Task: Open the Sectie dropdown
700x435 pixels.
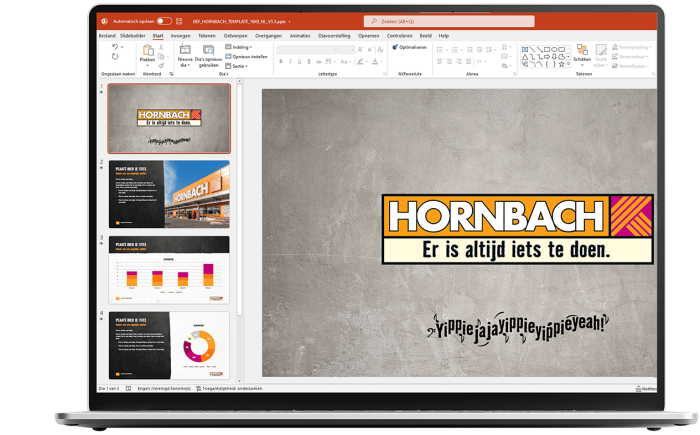Action: (x=237, y=66)
